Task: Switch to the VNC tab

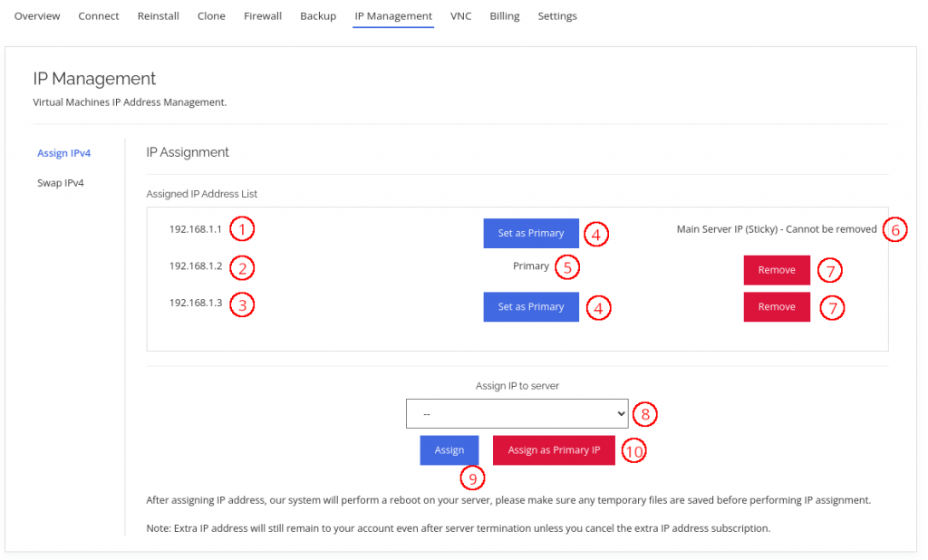Action: coord(460,15)
